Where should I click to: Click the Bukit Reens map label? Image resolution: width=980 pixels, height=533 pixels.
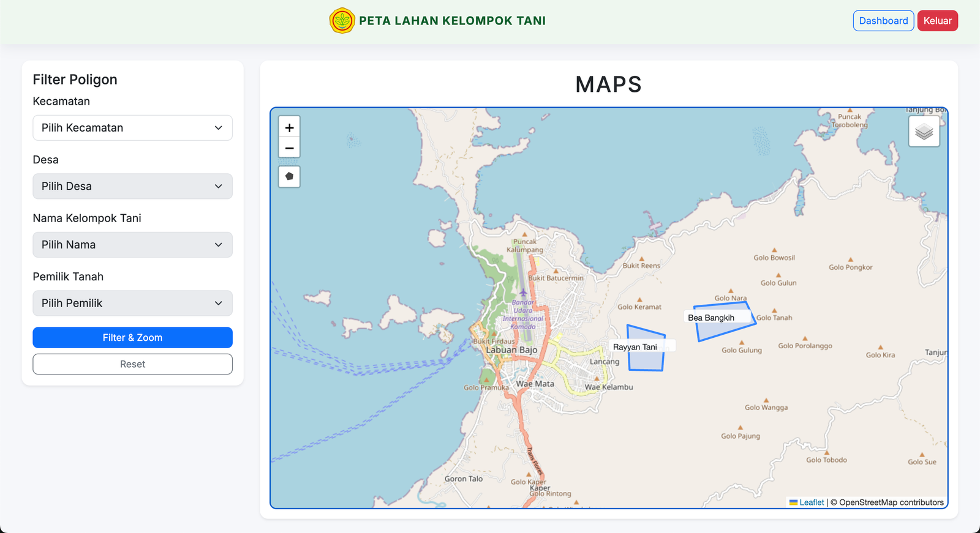pyautogui.click(x=641, y=266)
